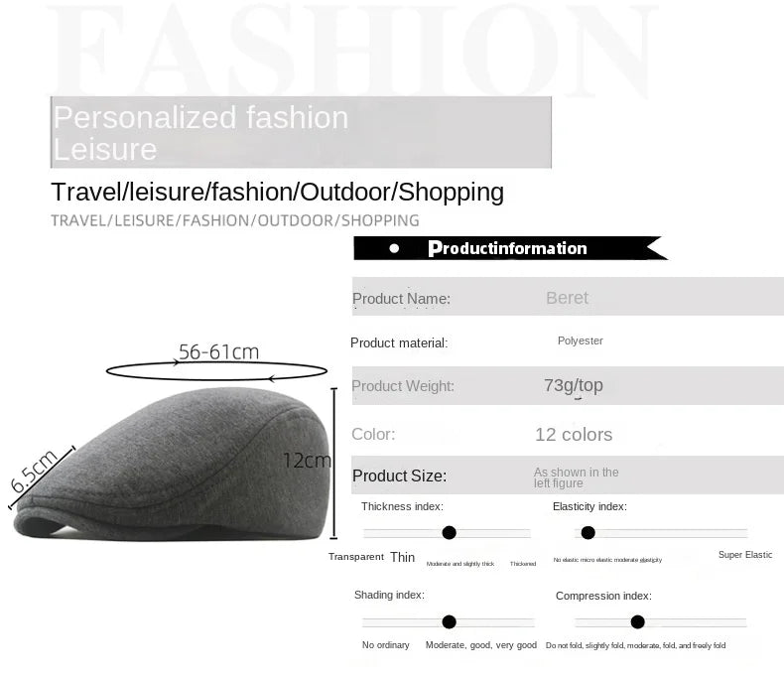Click the Beret product name value
This screenshot has width=784, height=680.
point(567,298)
